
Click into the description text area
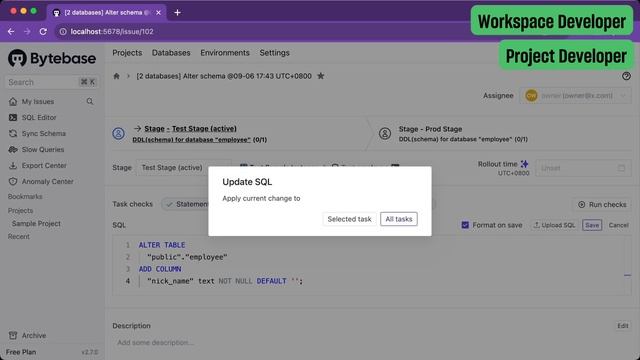pos(371,342)
